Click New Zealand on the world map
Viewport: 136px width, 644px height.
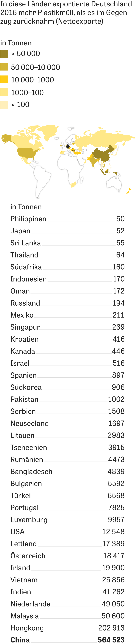(129, 190)
